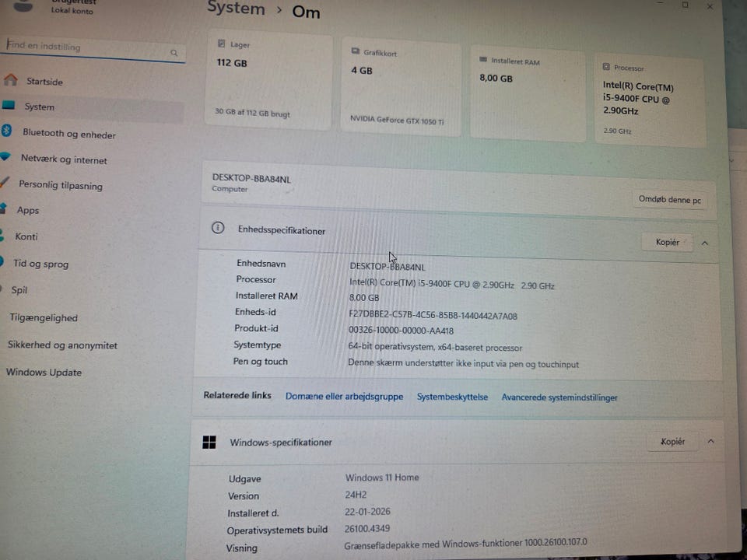This screenshot has height=560, width=747.
Task: Click the Netværk og internet wifi icon
Action: point(5,156)
